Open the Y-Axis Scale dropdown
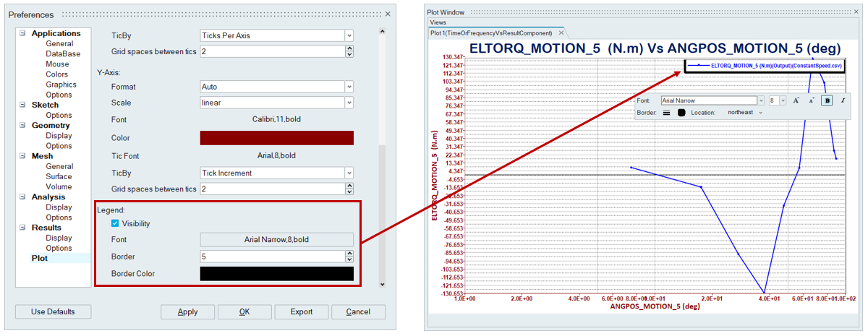Image resolution: width=868 pixels, height=336 pixels. [x=349, y=103]
